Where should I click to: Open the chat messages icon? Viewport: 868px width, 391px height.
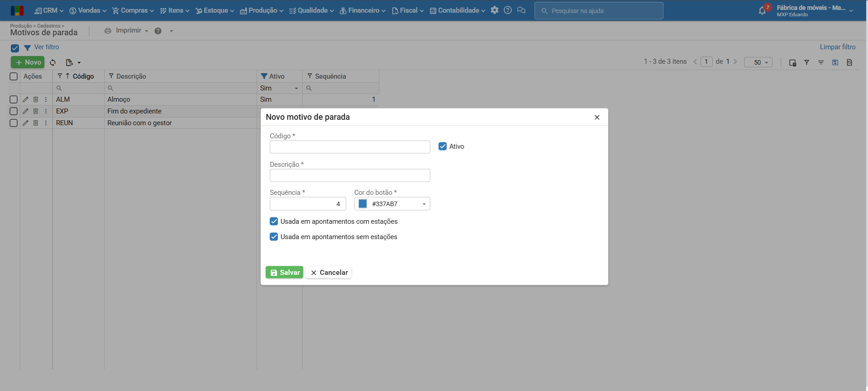pyautogui.click(x=521, y=10)
